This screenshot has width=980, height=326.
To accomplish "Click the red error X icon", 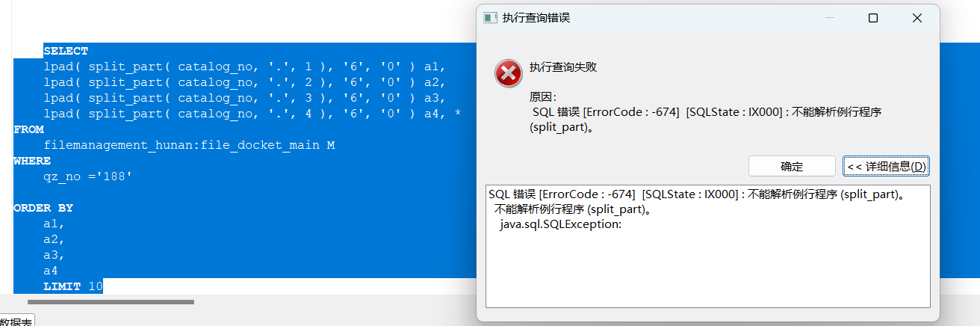I will tap(509, 73).
